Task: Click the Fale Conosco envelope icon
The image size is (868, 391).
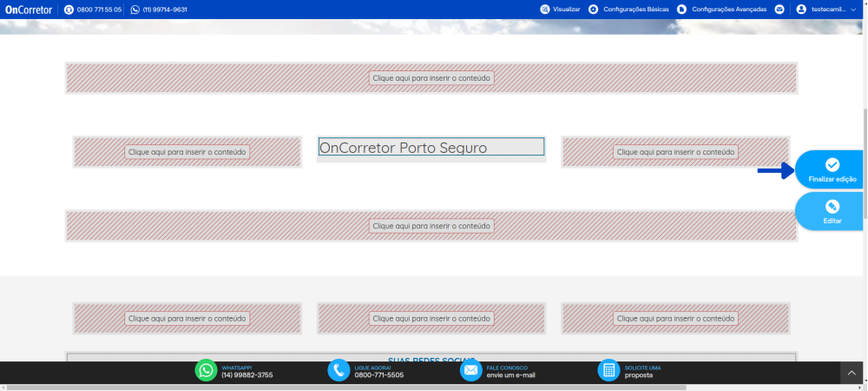Action: coord(471,370)
